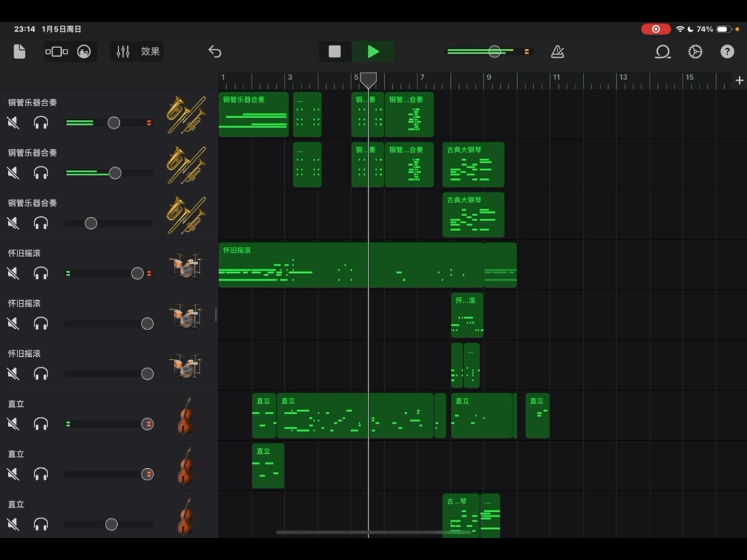The image size is (747, 560).
Task: Show help with the question mark icon
Action: point(727,51)
